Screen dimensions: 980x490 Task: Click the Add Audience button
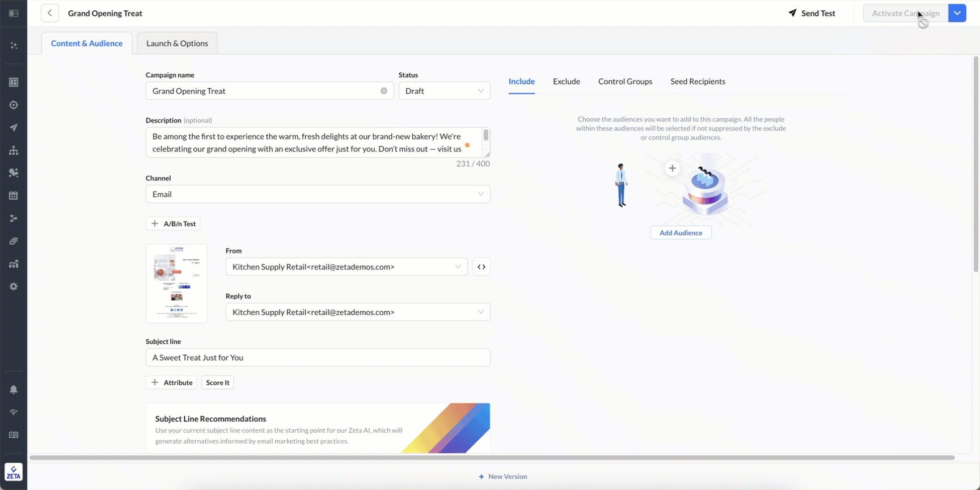click(x=681, y=233)
